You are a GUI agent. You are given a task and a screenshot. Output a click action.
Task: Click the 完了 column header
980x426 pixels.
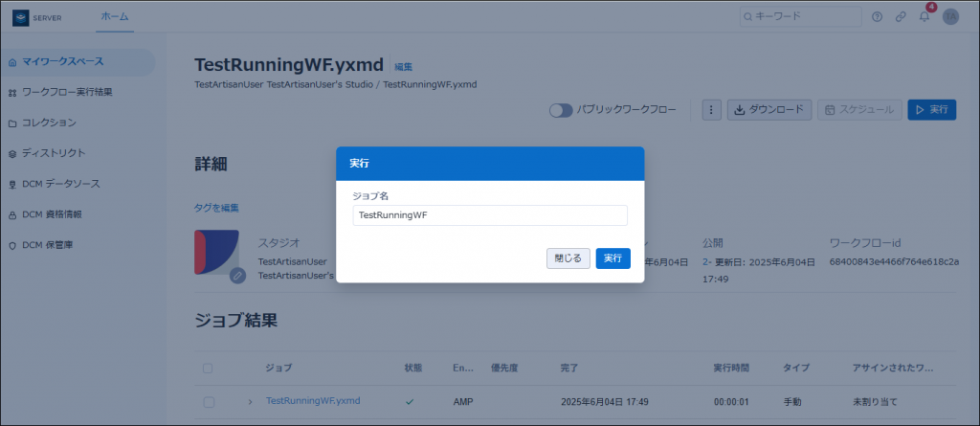click(570, 369)
